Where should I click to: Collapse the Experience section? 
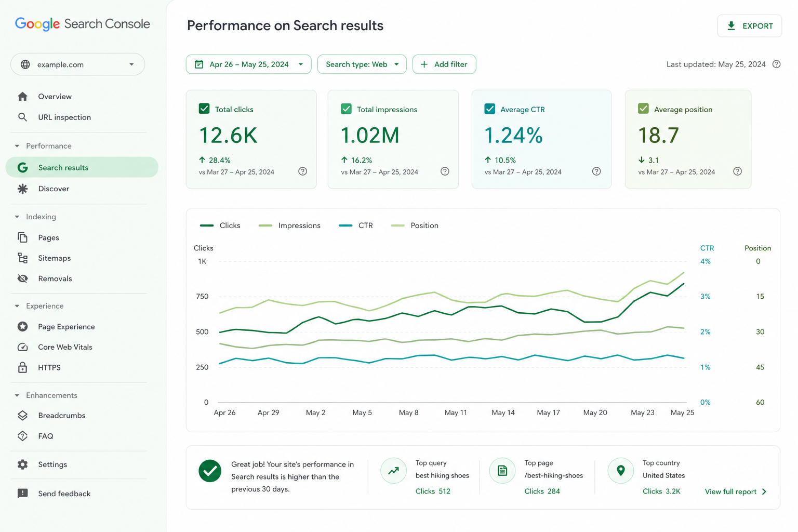point(17,306)
